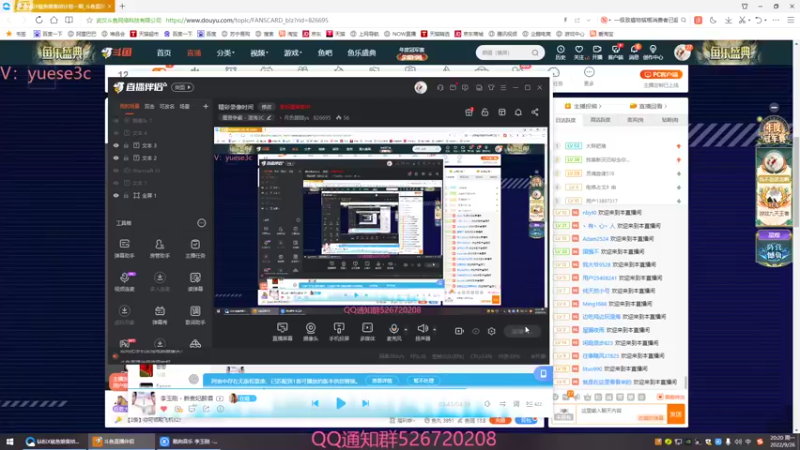
Task: Click play button in music player
Action: coord(340,404)
